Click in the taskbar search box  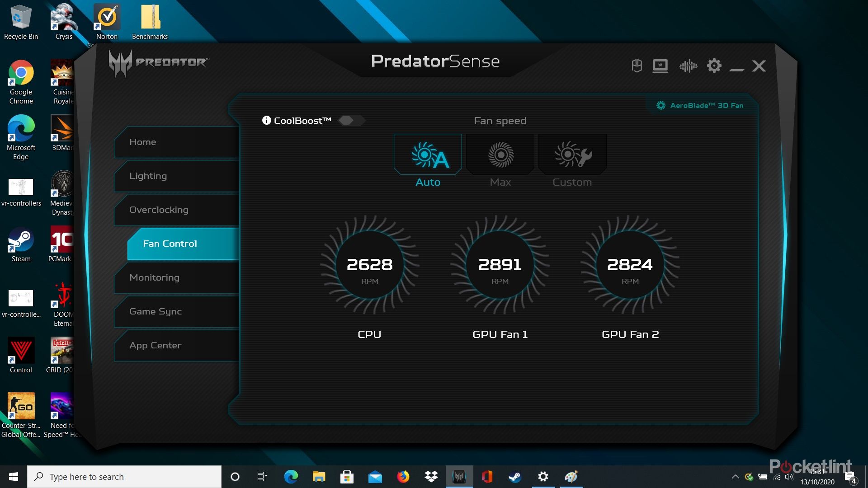[x=122, y=476]
